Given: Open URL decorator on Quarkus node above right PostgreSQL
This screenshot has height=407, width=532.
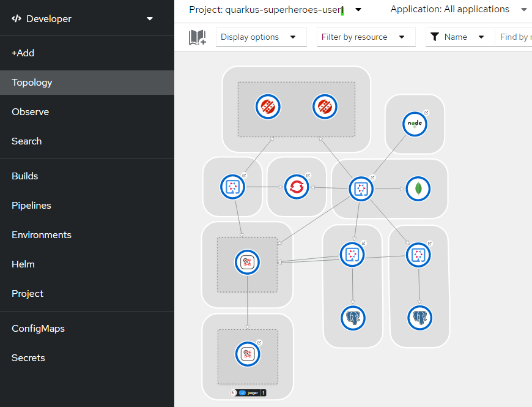Looking at the screenshot, I should [429, 244].
